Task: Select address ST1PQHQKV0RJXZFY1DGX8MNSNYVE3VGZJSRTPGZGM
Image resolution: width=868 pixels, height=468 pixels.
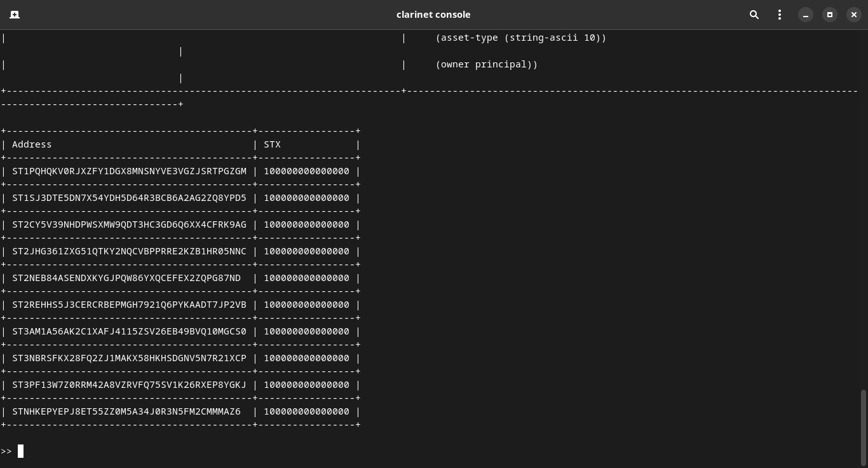Action: [x=129, y=171]
